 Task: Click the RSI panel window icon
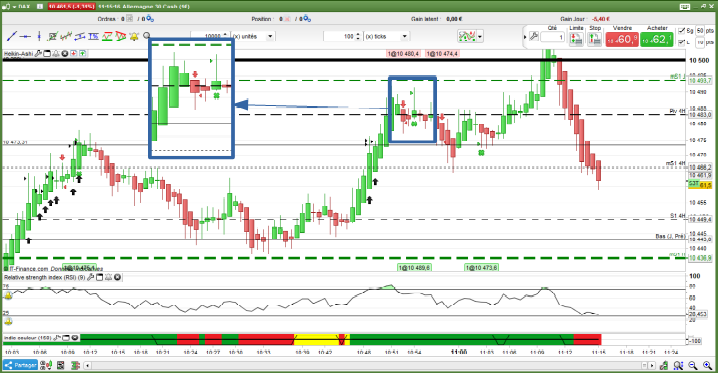pos(99,277)
